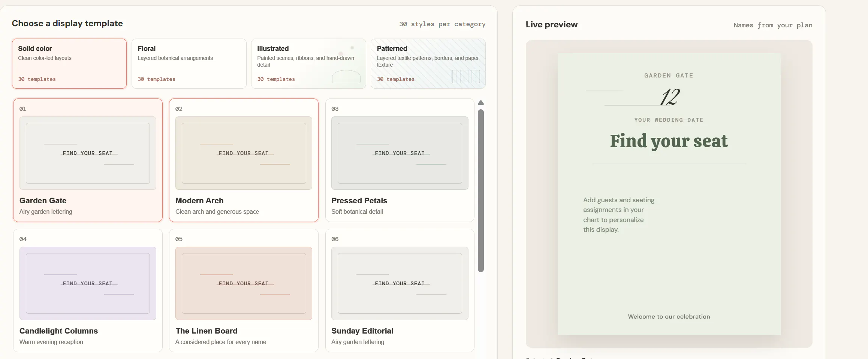Choose the Pressed Petals template
Viewport: 868px width, 359px height.
coord(400,160)
